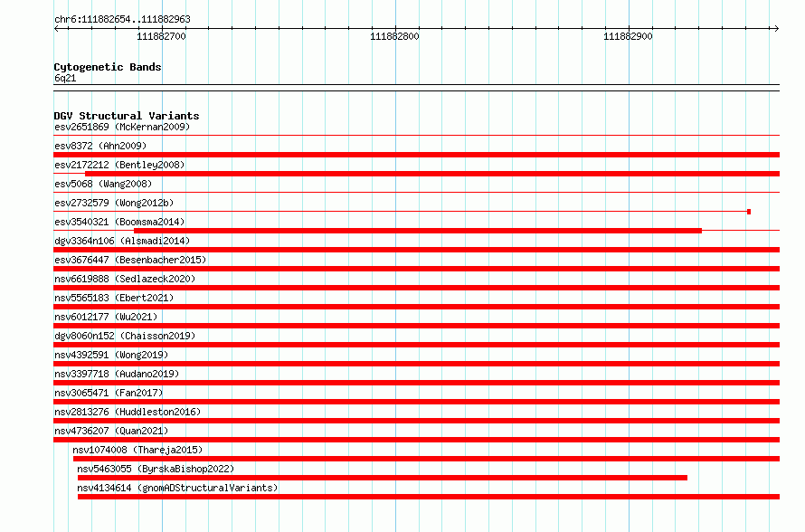This screenshot has height=532, width=805.
Task: Click ruler tick label 111882800
Action: tap(394, 36)
